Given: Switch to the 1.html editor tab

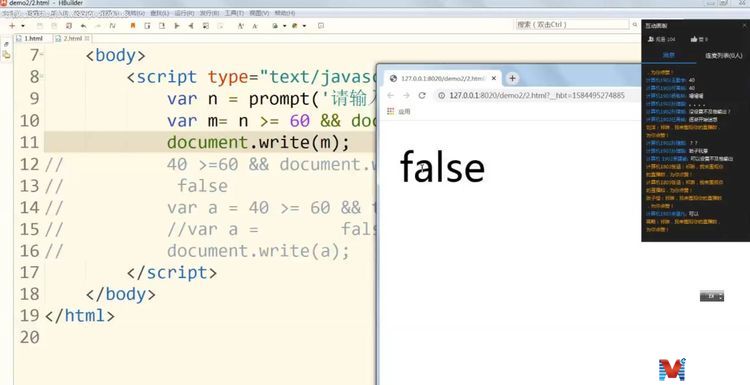Looking at the screenshot, I should click(x=33, y=38).
